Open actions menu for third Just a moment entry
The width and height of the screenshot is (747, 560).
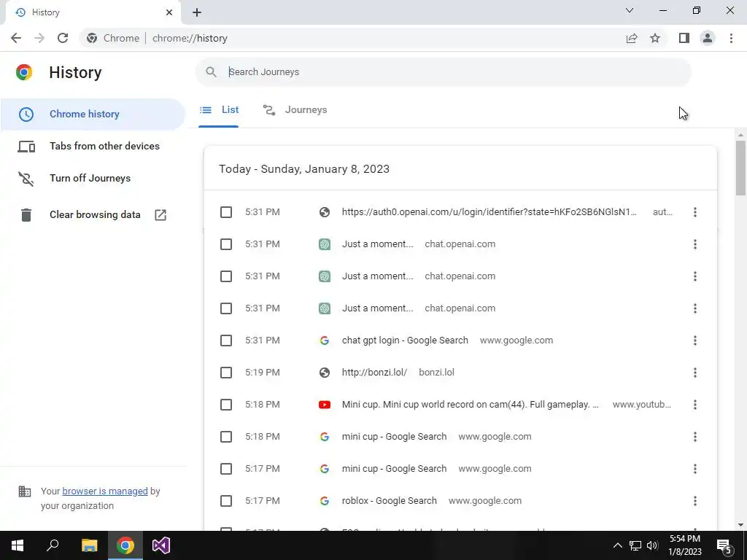695,308
